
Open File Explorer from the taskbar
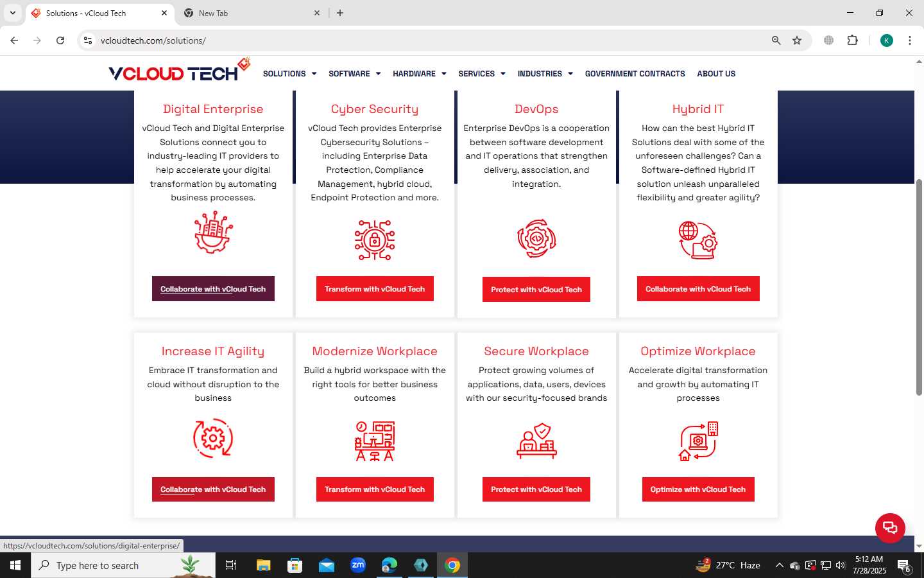tap(264, 565)
